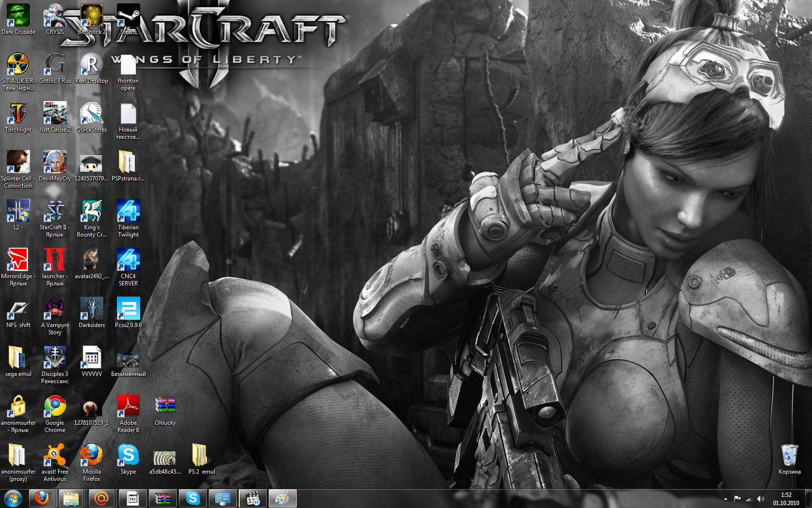812x508 pixels.
Task: Click the Google Chrome desktop shortcut
Action: tap(55, 414)
